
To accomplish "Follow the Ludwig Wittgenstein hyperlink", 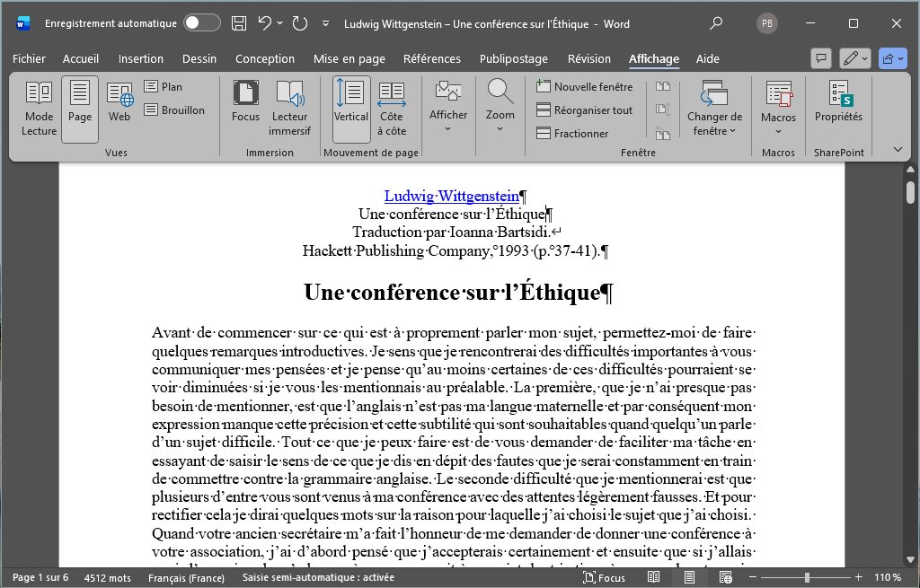I will (451, 196).
